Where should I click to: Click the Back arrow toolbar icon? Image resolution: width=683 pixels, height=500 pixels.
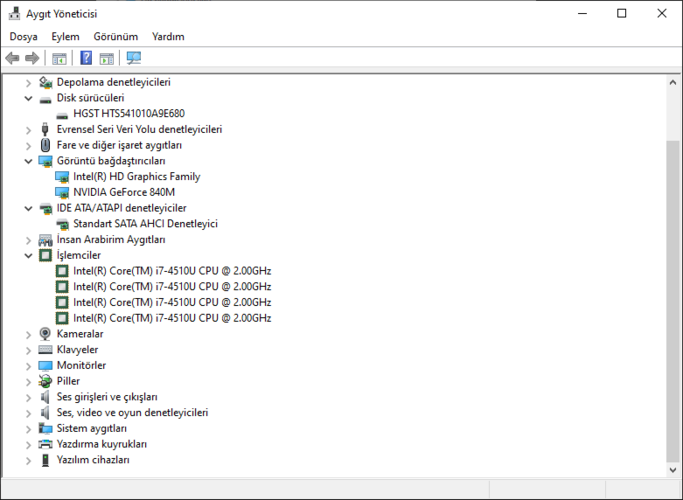tap(12, 57)
